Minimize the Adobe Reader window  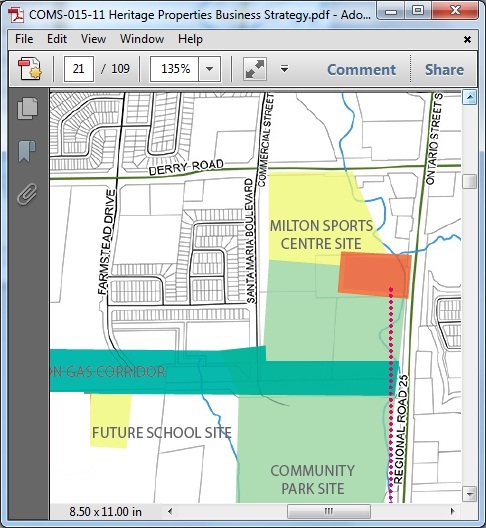tap(390, 12)
